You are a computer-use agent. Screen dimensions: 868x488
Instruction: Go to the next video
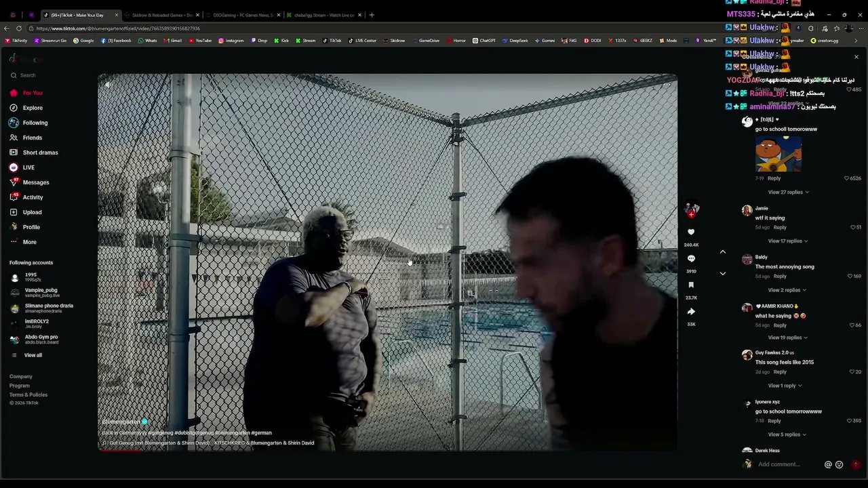click(723, 273)
